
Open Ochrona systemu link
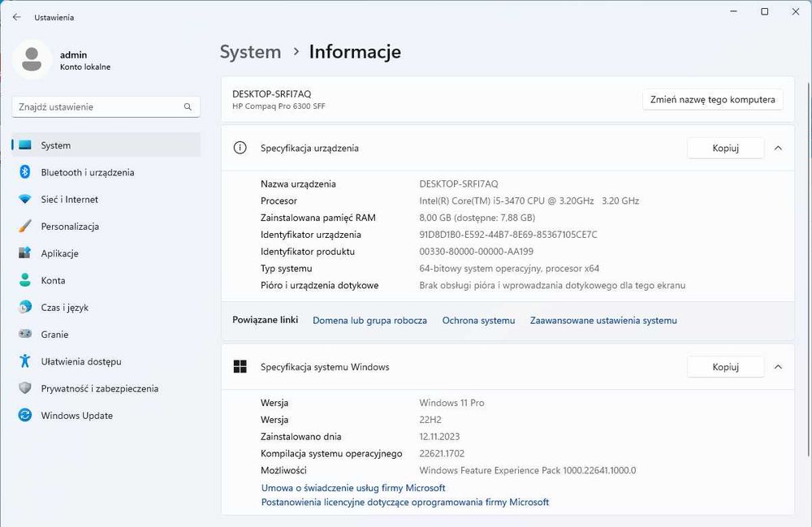478,321
